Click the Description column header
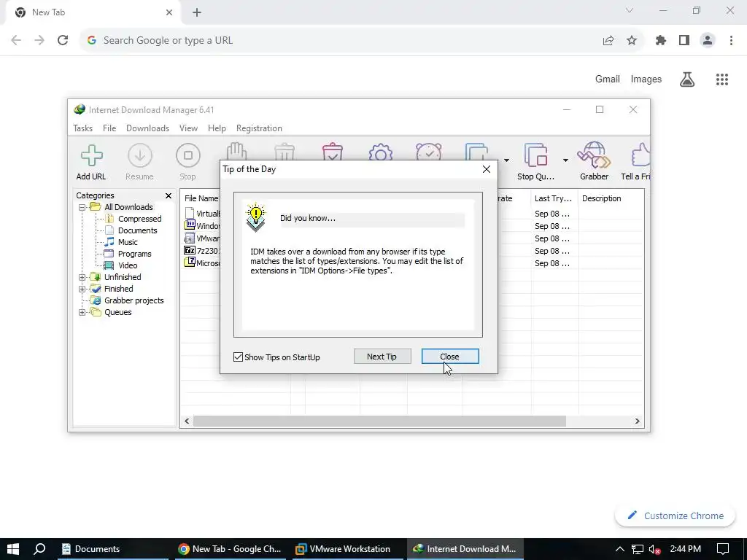The image size is (747, 560). (611, 198)
